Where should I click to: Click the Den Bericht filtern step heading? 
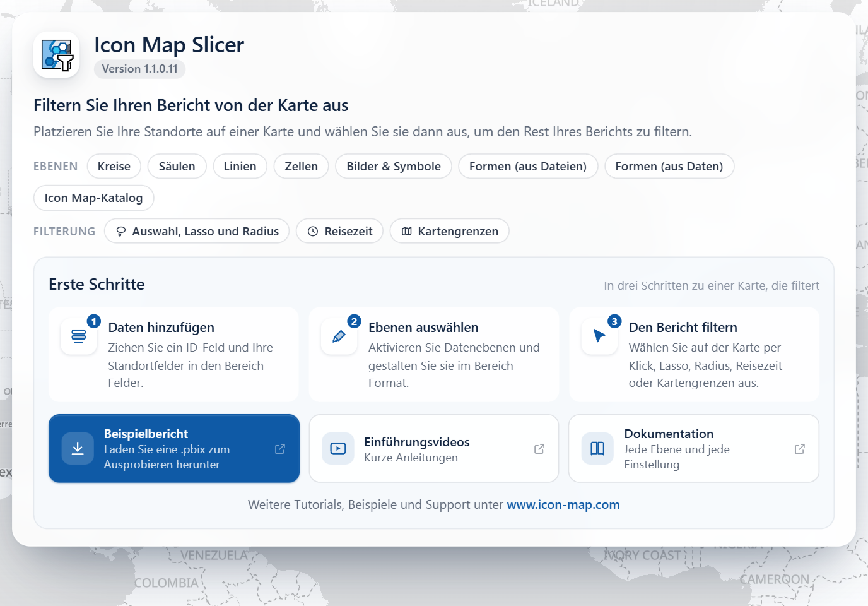pos(683,327)
